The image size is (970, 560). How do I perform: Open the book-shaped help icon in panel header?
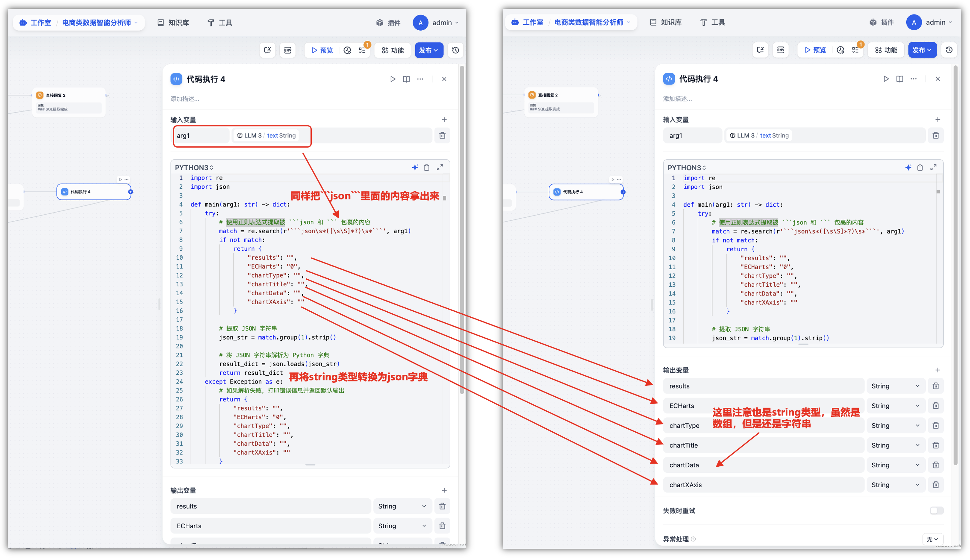(406, 79)
